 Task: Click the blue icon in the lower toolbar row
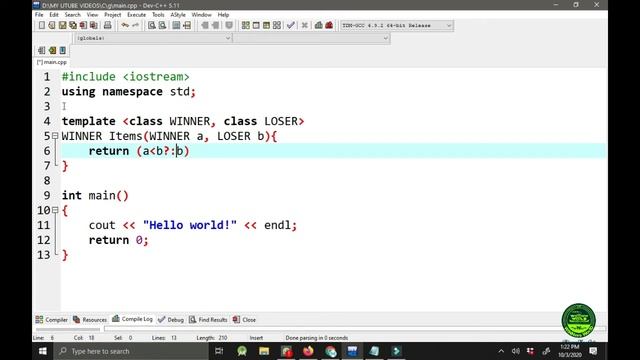(x=62, y=50)
